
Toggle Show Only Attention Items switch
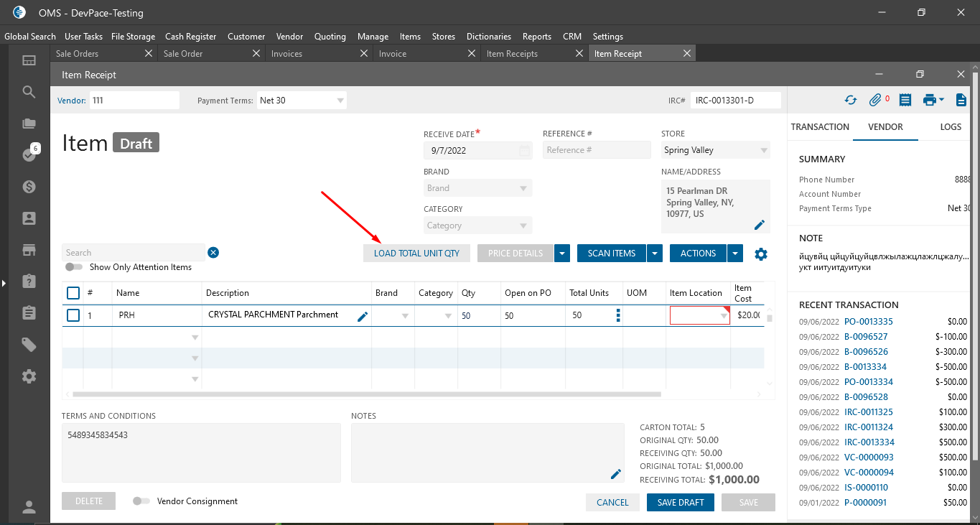pyautogui.click(x=74, y=267)
